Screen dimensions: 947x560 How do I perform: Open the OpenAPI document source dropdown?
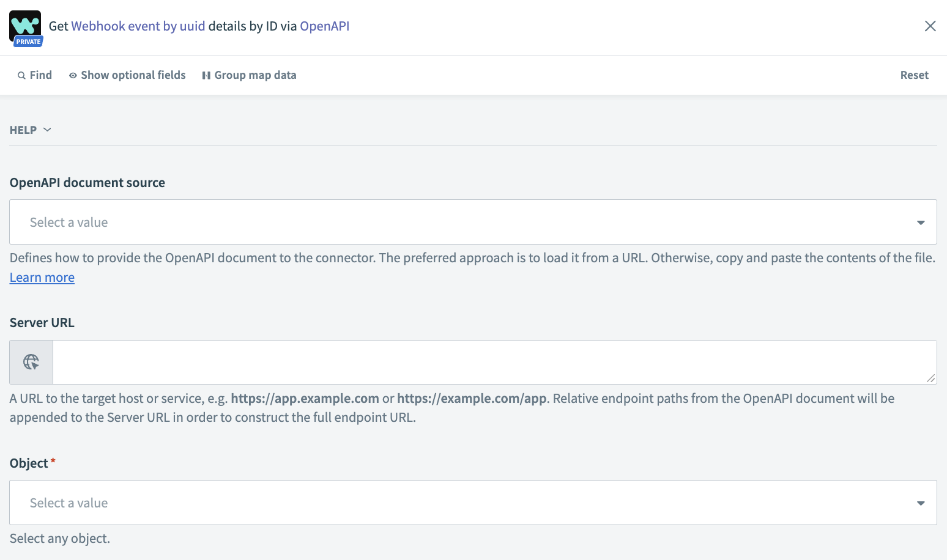pyautogui.click(x=465, y=222)
